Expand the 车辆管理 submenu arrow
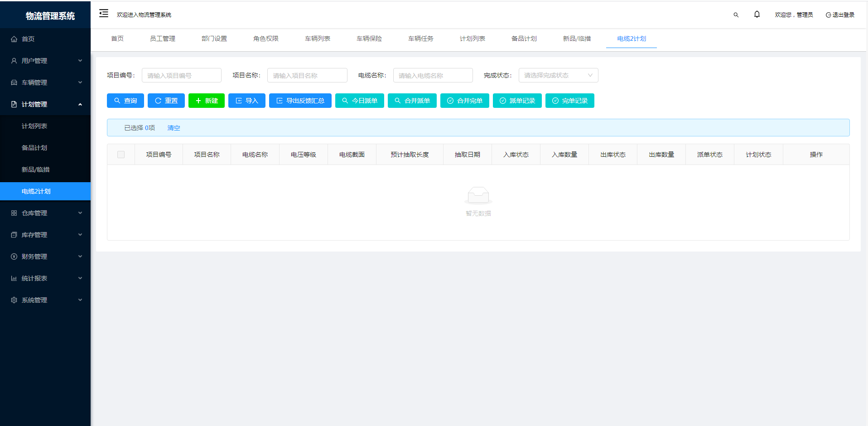868x426 pixels. tap(80, 82)
